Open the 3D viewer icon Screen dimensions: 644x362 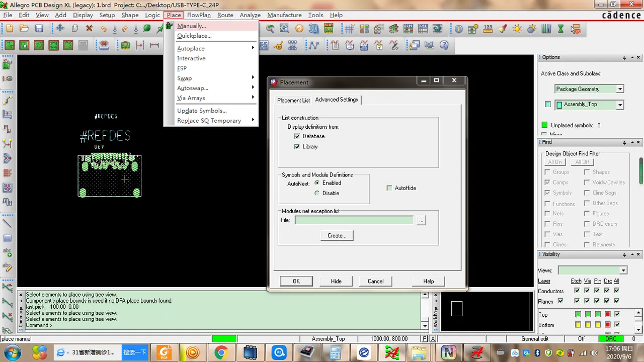(313, 29)
